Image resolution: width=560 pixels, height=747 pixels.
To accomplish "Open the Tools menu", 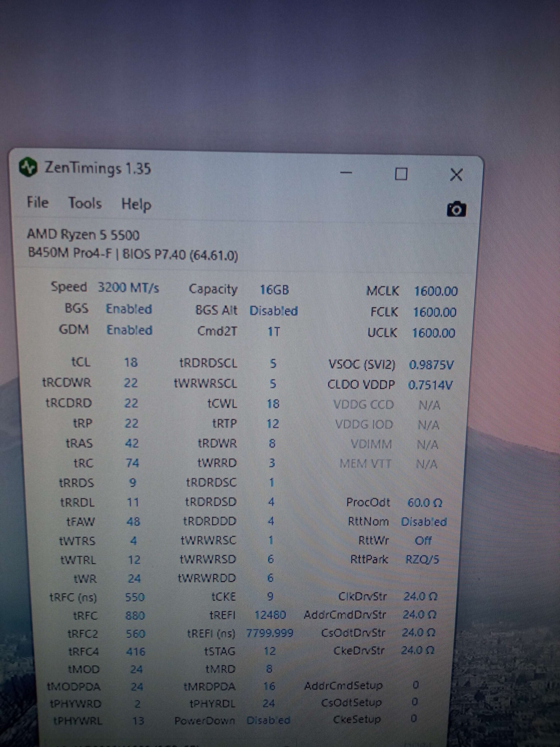I will [x=85, y=203].
